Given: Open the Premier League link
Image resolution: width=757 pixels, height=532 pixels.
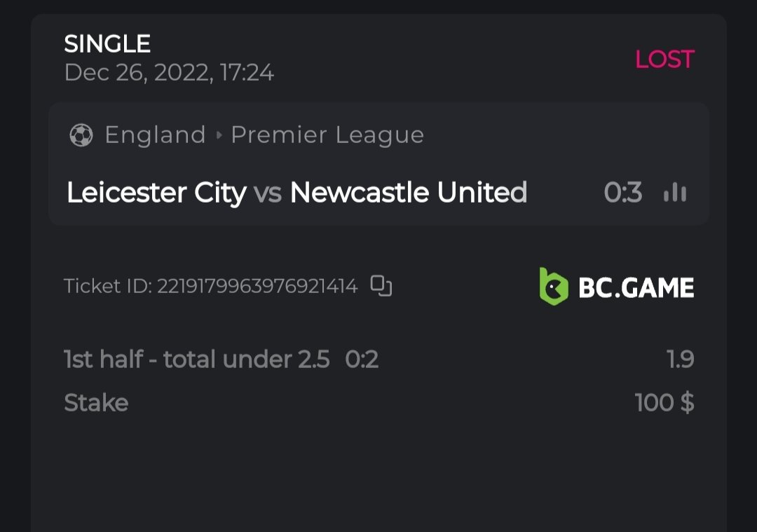Looking at the screenshot, I should [327, 135].
